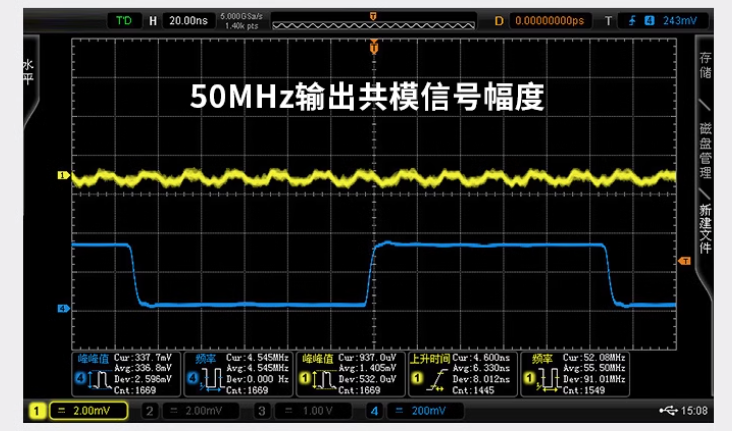The image size is (732, 431).
Task: Open the 存储 storage menu tab
Action: [x=705, y=65]
